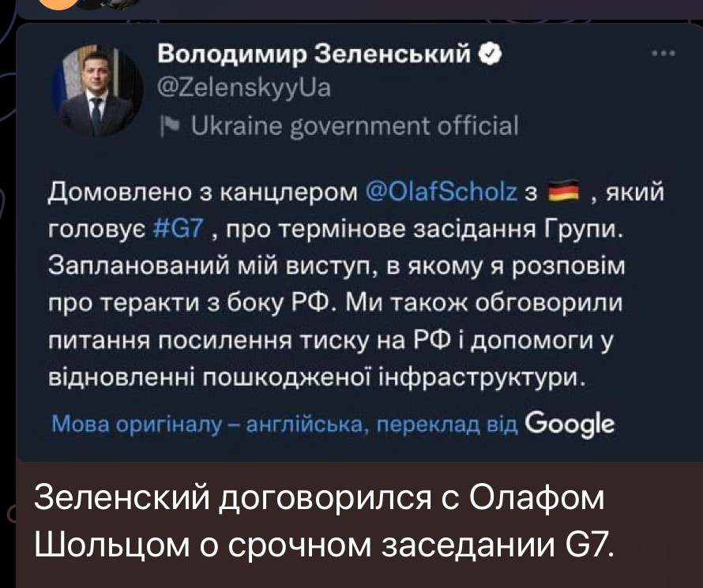Click the Google logo under the tweet

point(569,424)
